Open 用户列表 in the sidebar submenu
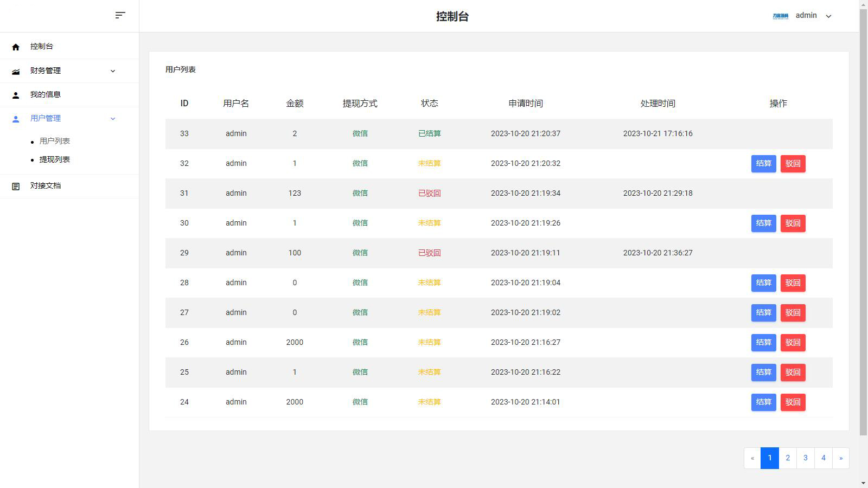 (55, 141)
